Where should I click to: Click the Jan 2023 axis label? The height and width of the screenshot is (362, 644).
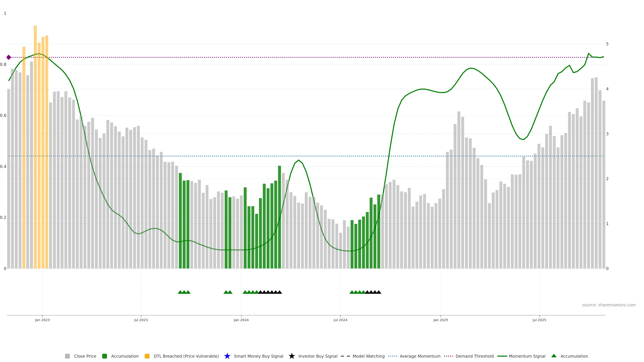(42, 320)
